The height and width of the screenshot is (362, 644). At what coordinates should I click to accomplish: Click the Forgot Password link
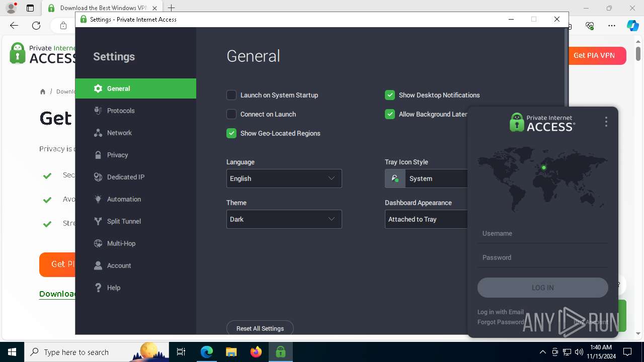point(501,322)
